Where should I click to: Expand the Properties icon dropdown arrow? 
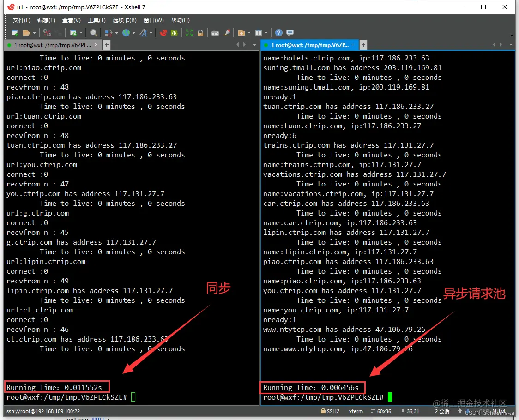pos(81,33)
